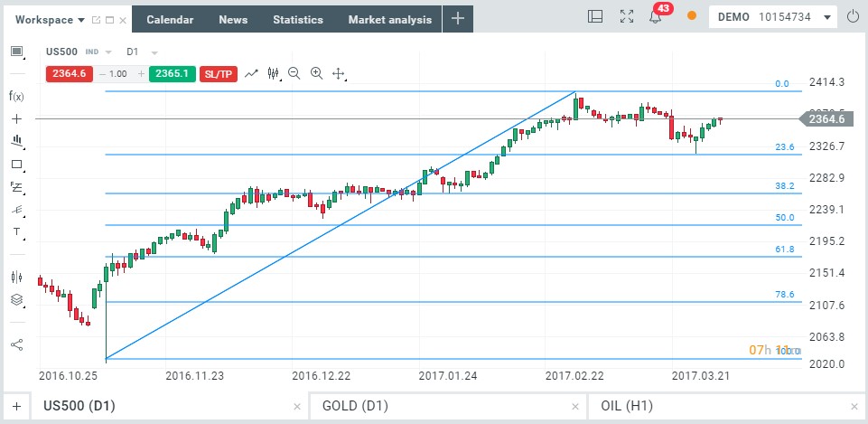Viewport: 868px width, 424px height.
Task: Click the 23.6 Fibonacci level line label
Action: (x=784, y=147)
